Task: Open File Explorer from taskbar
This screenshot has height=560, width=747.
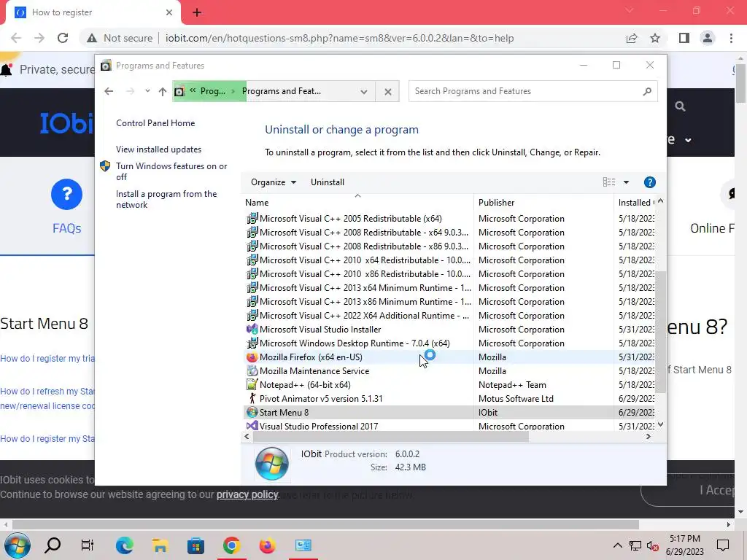Action: click(x=160, y=545)
